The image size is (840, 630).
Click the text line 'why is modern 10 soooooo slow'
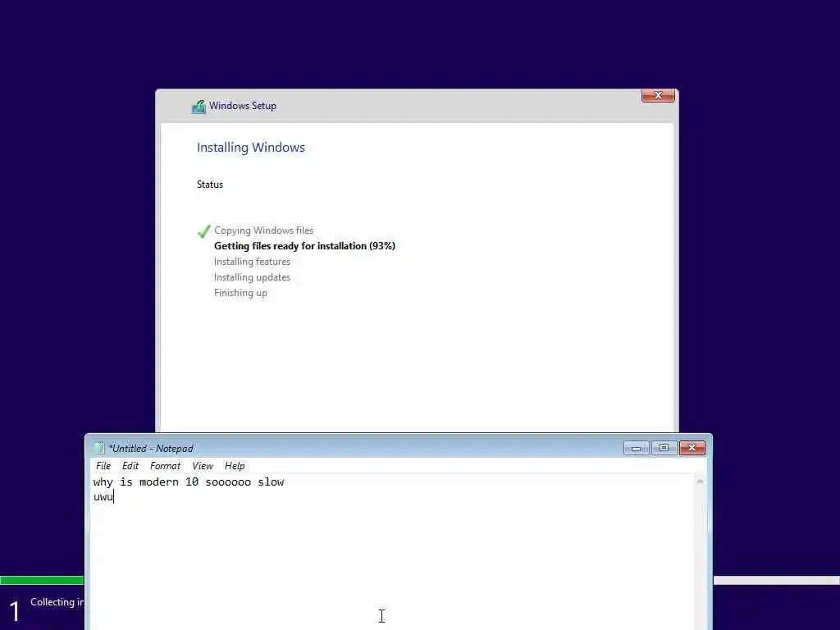click(x=189, y=482)
